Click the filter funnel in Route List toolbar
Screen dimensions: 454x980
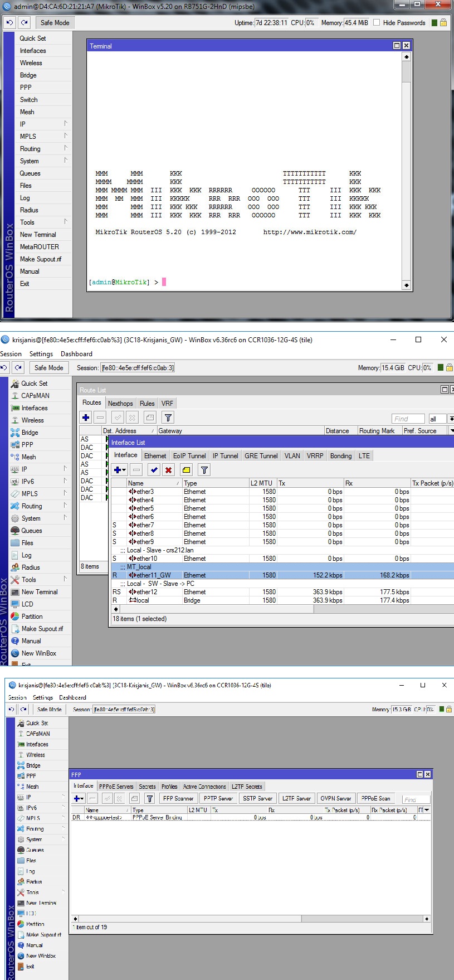(168, 417)
